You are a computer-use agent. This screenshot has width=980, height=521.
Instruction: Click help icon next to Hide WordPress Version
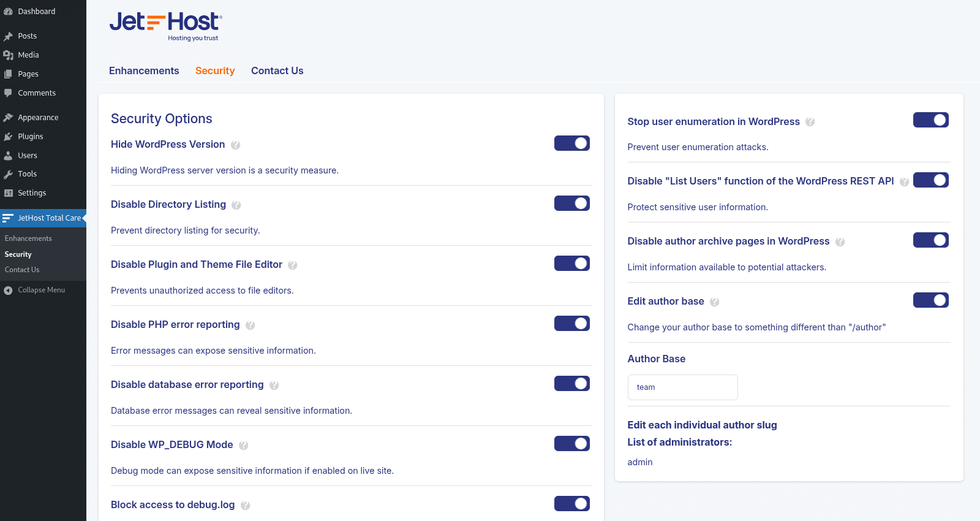[x=235, y=145]
